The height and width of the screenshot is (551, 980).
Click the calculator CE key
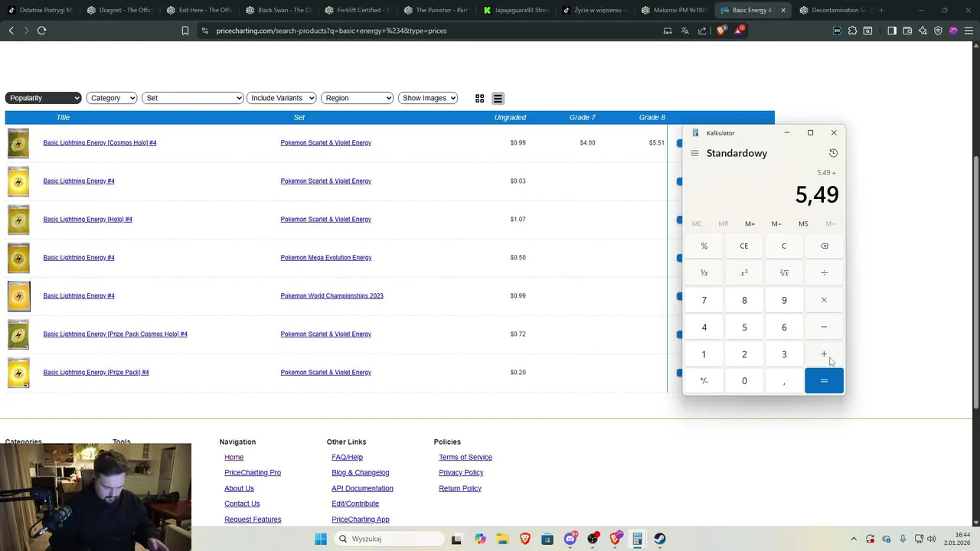pyautogui.click(x=744, y=246)
